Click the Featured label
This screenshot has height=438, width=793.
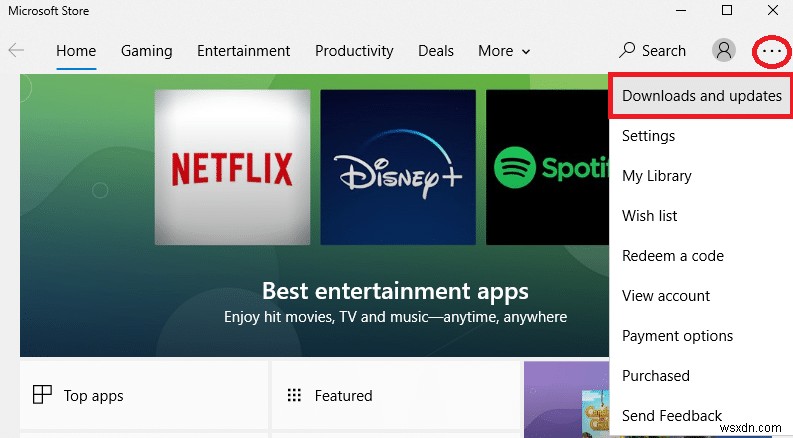click(x=343, y=396)
